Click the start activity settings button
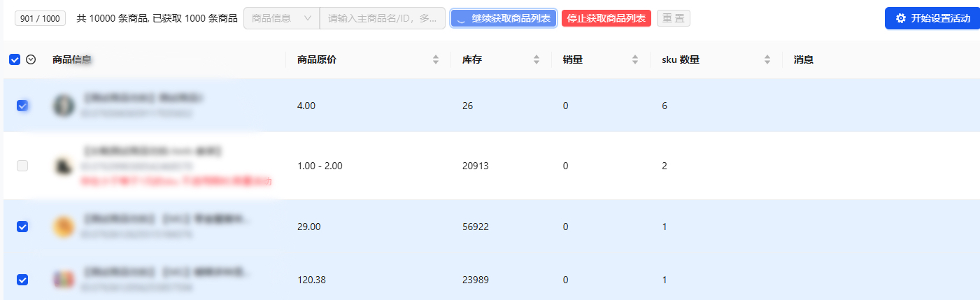The width and height of the screenshot is (980, 300). [932, 18]
